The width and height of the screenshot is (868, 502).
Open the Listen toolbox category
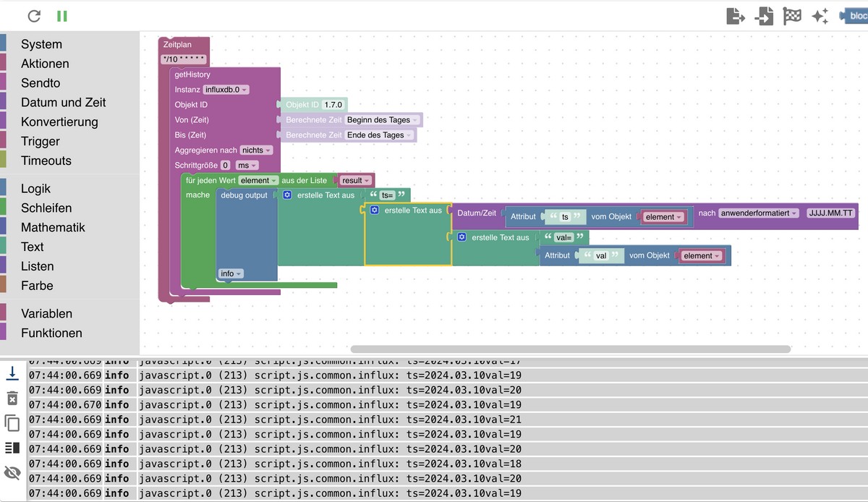38,267
